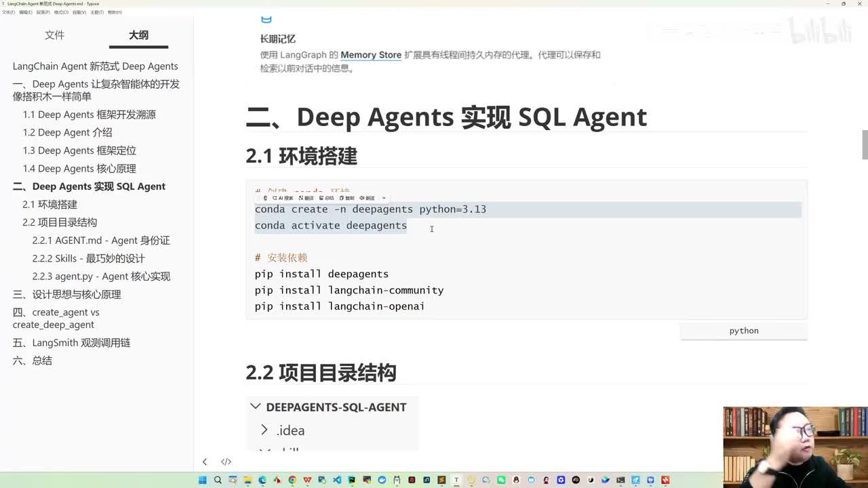Collapse the DEEPAGENTS-SQL-AGENT folder chevron
This screenshot has width=868, height=488.
click(255, 407)
